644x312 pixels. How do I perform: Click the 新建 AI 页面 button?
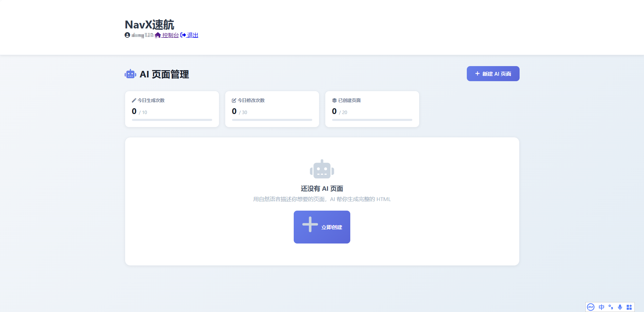[493, 74]
